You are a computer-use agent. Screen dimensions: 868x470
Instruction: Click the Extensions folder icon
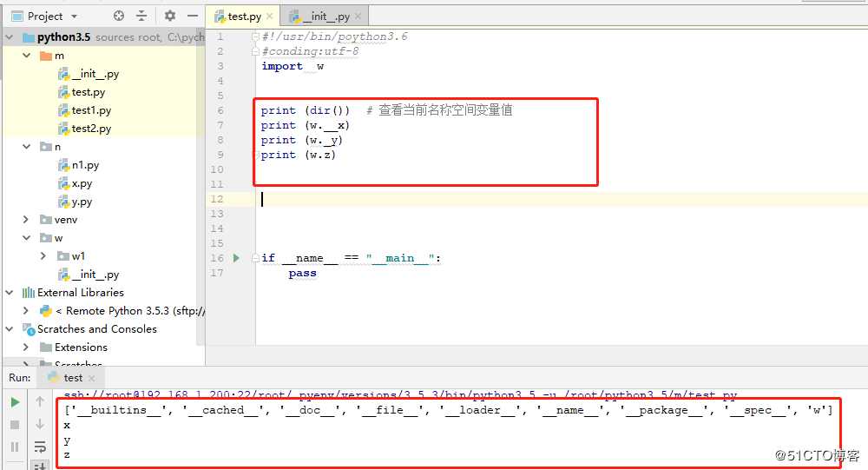click(46, 347)
